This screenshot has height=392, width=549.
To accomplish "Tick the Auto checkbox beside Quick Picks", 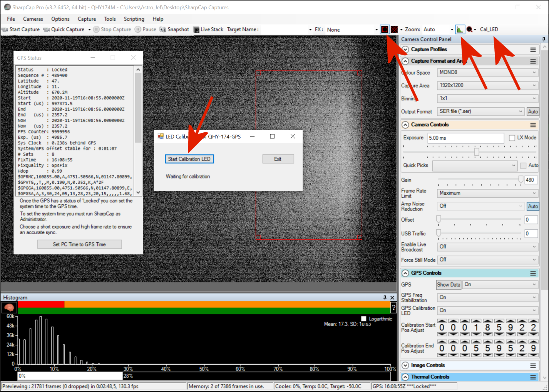I will (x=523, y=165).
